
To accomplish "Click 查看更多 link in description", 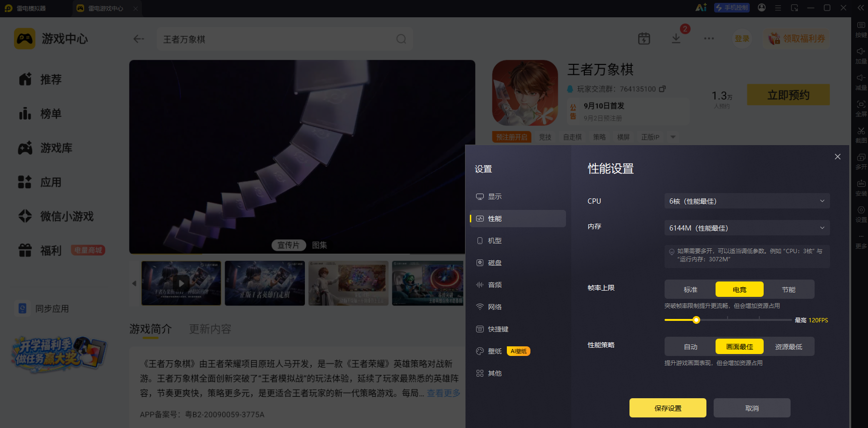I will point(443,393).
